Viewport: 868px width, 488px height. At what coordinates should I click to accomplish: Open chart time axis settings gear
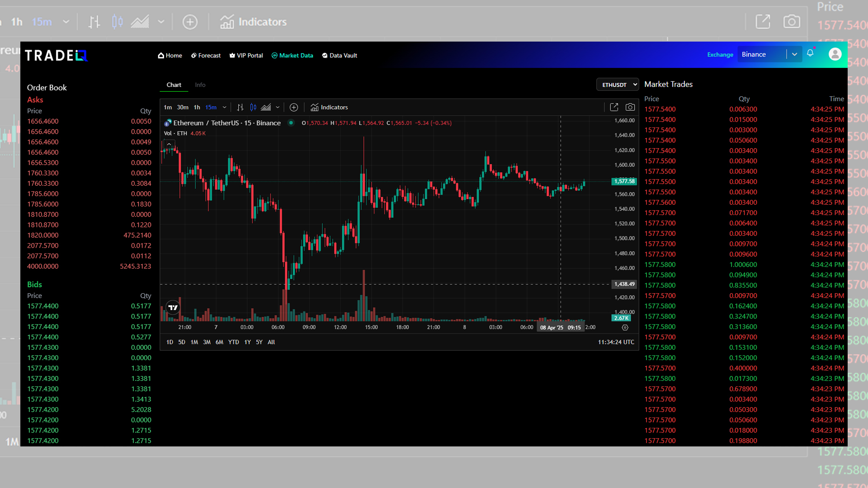click(625, 328)
